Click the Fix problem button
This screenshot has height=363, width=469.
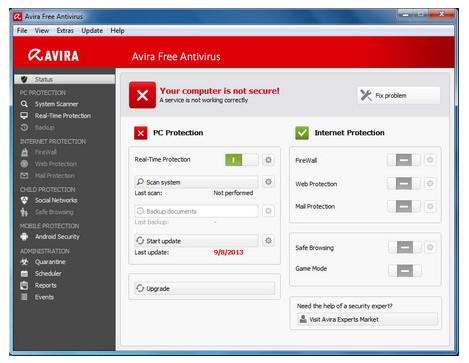coord(399,95)
